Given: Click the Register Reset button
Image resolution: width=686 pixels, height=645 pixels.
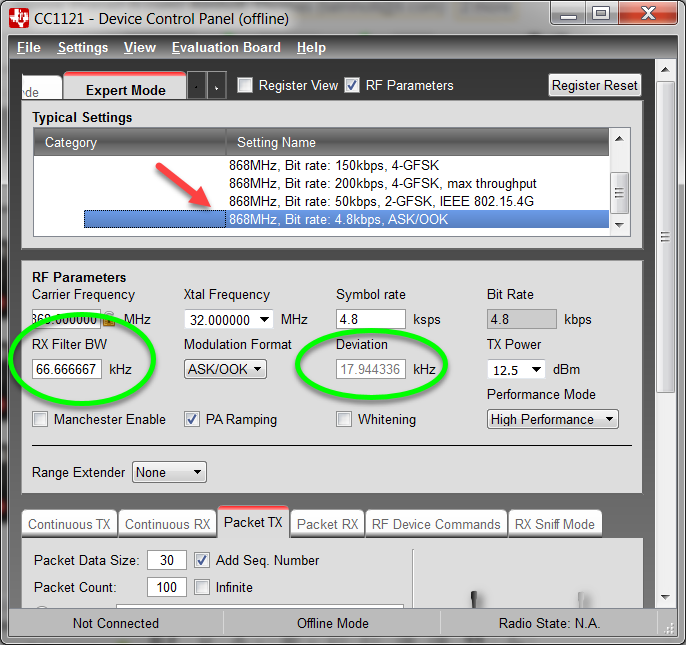Looking at the screenshot, I should pos(595,85).
